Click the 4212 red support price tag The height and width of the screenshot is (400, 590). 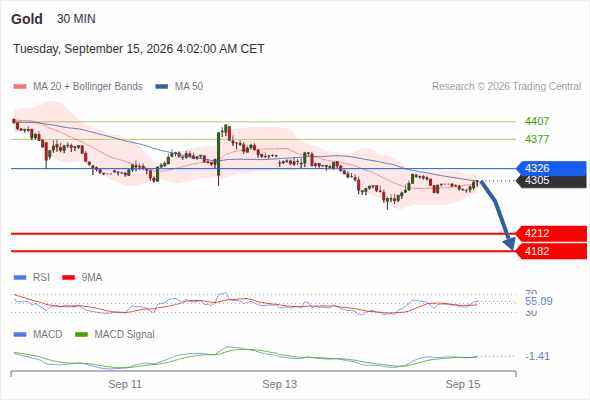pyautogui.click(x=551, y=233)
